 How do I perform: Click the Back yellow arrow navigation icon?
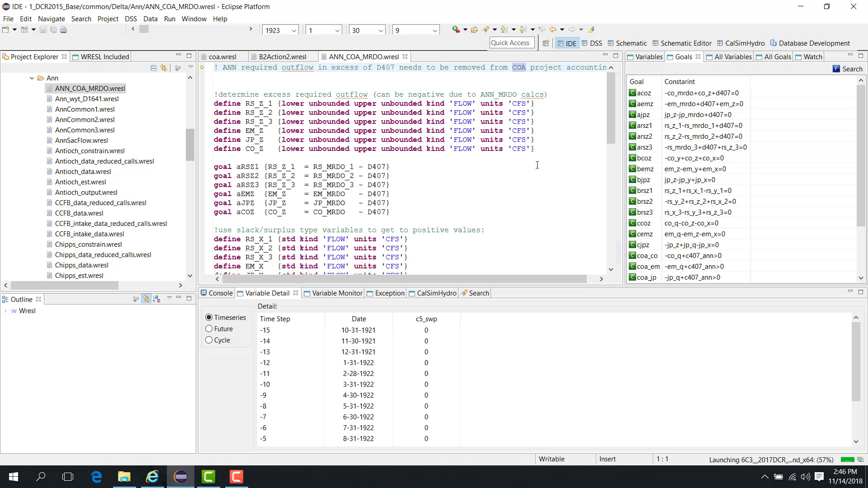point(552,30)
